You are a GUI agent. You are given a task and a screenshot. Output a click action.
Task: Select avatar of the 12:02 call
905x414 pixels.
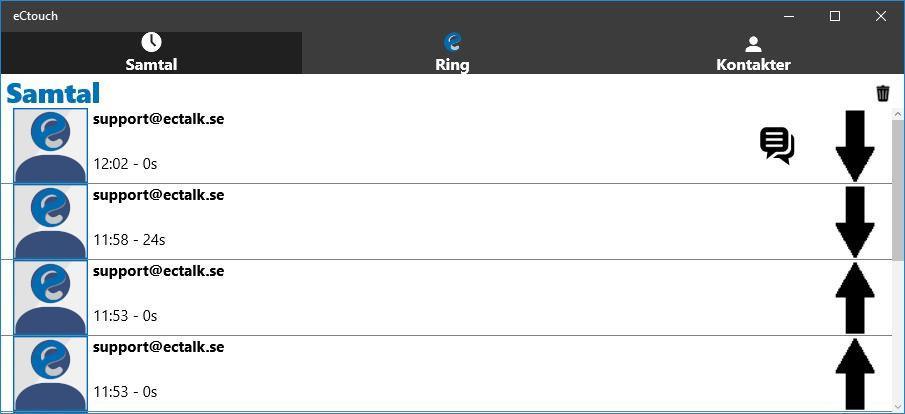50,146
